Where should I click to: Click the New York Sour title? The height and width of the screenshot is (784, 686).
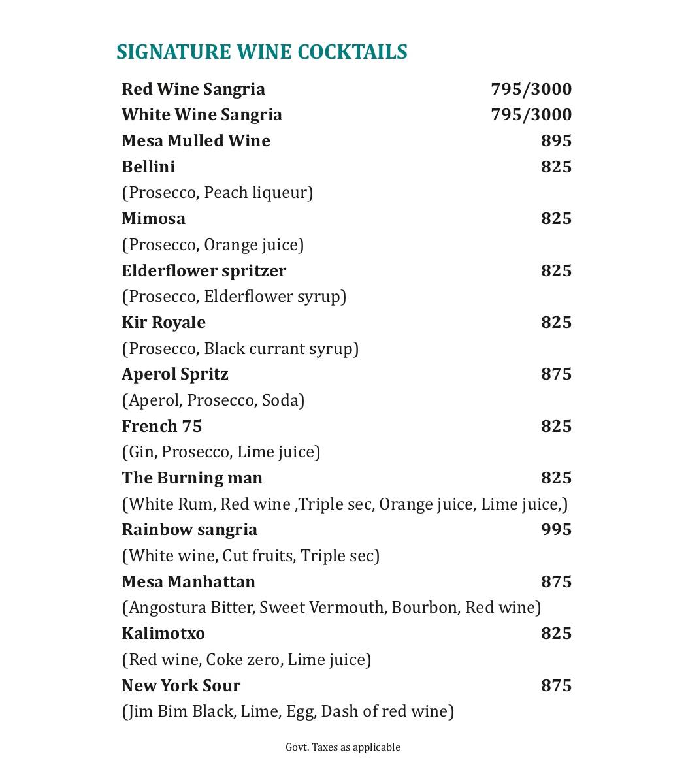click(181, 685)
